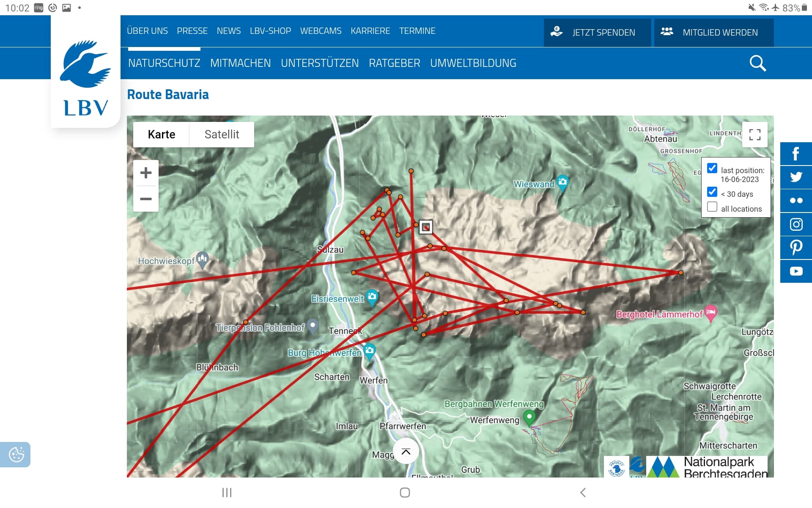Open LBV Flickr page
The image size is (812, 508).
(x=796, y=201)
